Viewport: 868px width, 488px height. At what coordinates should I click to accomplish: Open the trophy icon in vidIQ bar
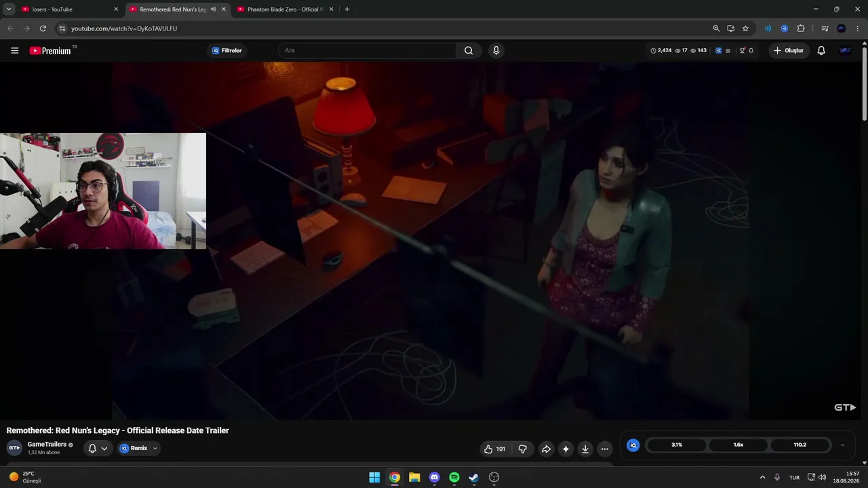tap(742, 50)
